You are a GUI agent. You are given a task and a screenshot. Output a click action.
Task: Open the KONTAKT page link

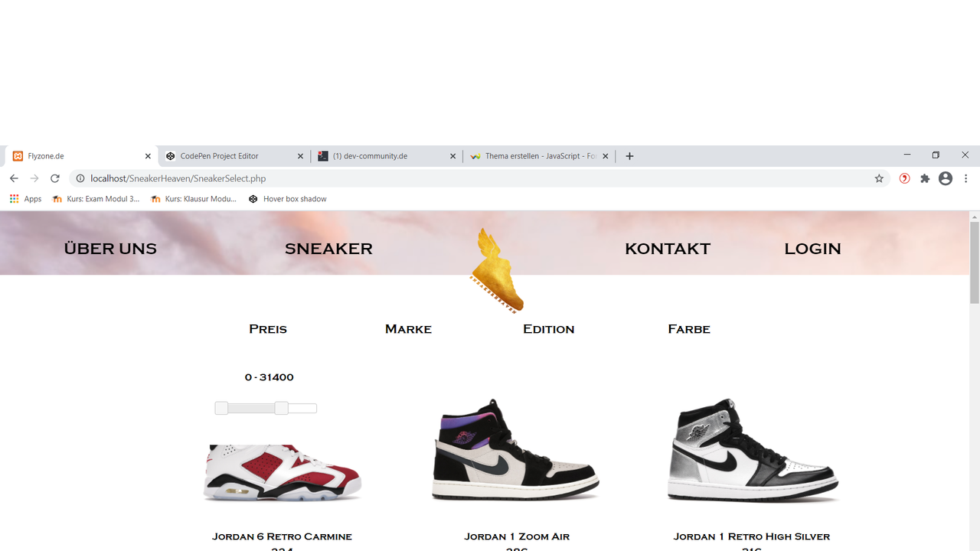tap(668, 249)
